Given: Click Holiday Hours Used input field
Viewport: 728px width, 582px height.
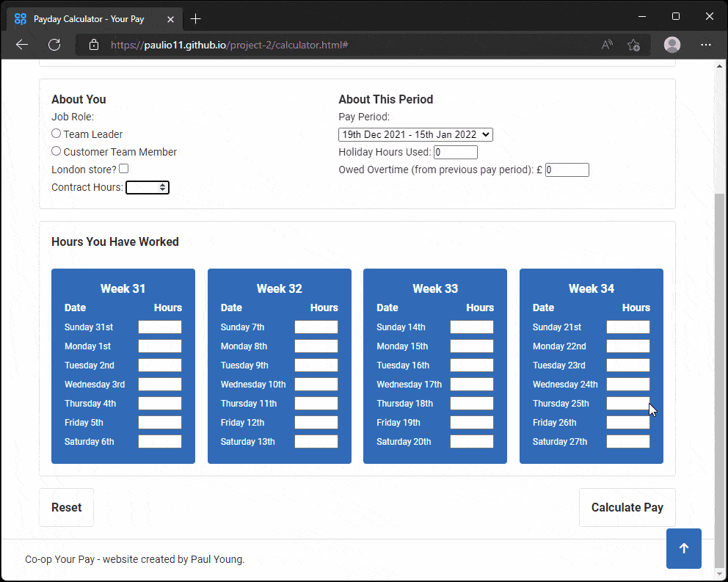Looking at the screenshot, I should coord(455,153).
